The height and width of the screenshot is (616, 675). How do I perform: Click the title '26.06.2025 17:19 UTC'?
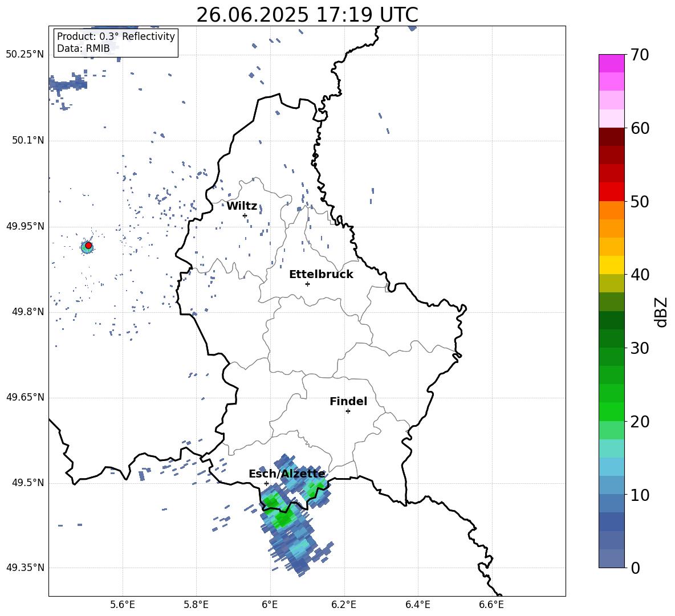click(x=307, y=15)
